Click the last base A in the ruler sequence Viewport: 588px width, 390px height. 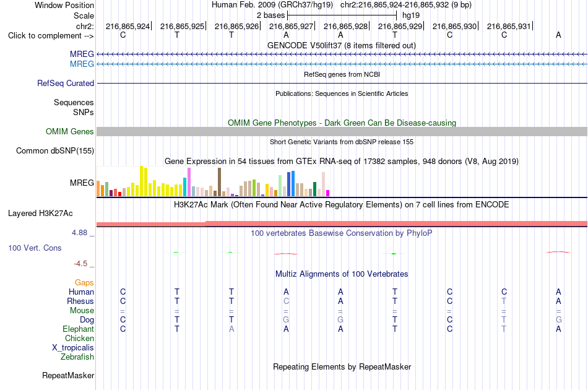point(558,35)
